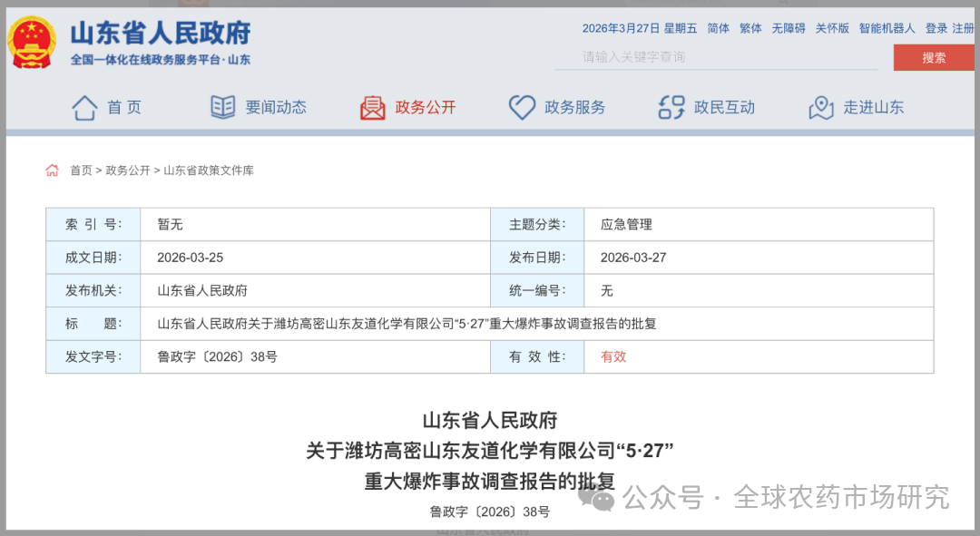Click the 有效 validity status text
Viewport: 980px width, 536px height.
[x=612, y=356]
